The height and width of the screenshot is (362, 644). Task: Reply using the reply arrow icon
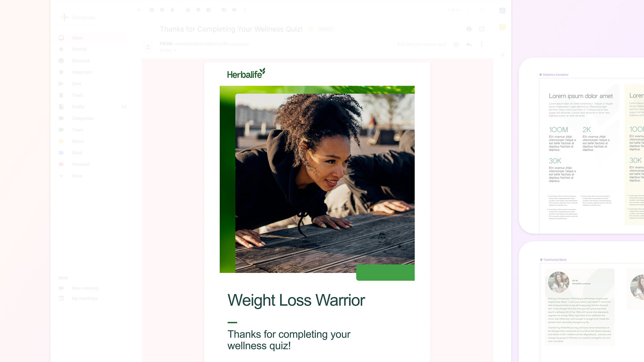pyautogui.click(x=469, y=44)
